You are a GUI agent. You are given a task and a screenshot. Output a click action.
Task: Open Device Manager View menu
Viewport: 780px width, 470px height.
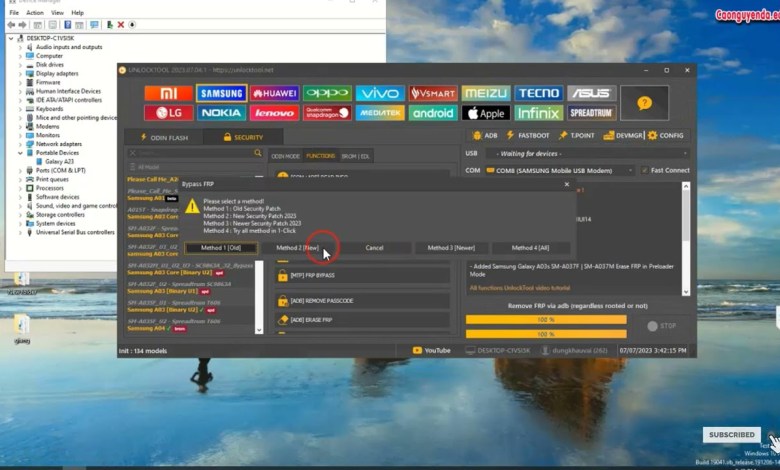(57, 12)
